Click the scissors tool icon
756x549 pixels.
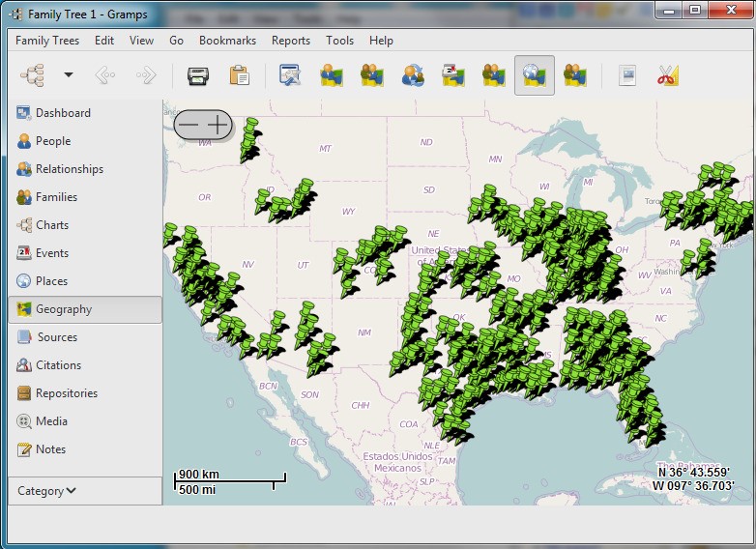(x=668, y=75)
